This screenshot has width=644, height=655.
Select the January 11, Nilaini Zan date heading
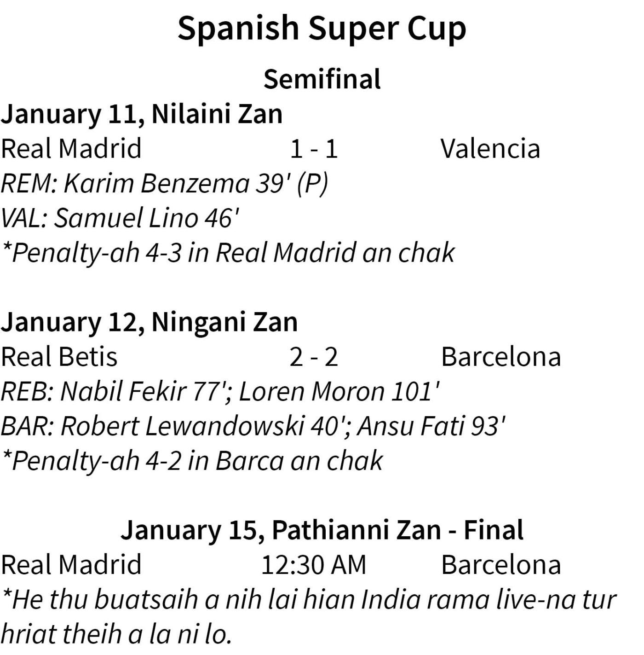(142, 114)
